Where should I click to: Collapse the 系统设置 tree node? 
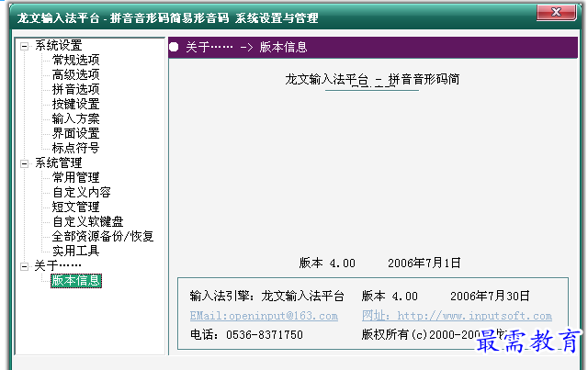[25, 47]
